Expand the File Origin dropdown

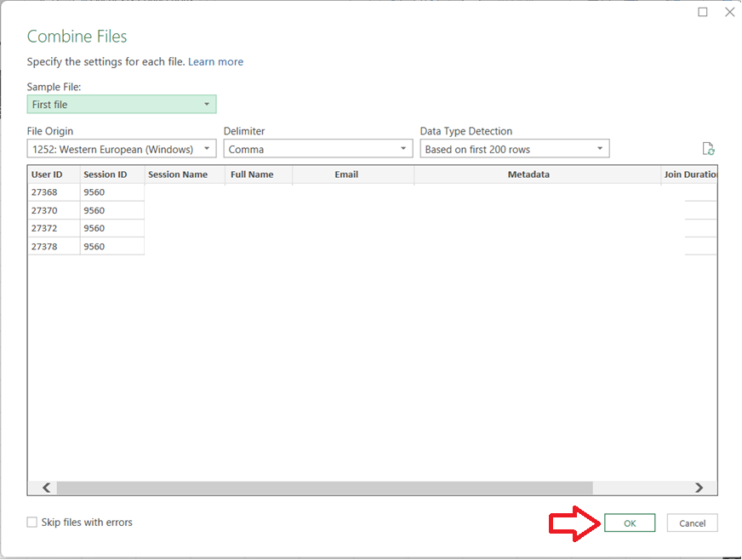coord(122,149)
